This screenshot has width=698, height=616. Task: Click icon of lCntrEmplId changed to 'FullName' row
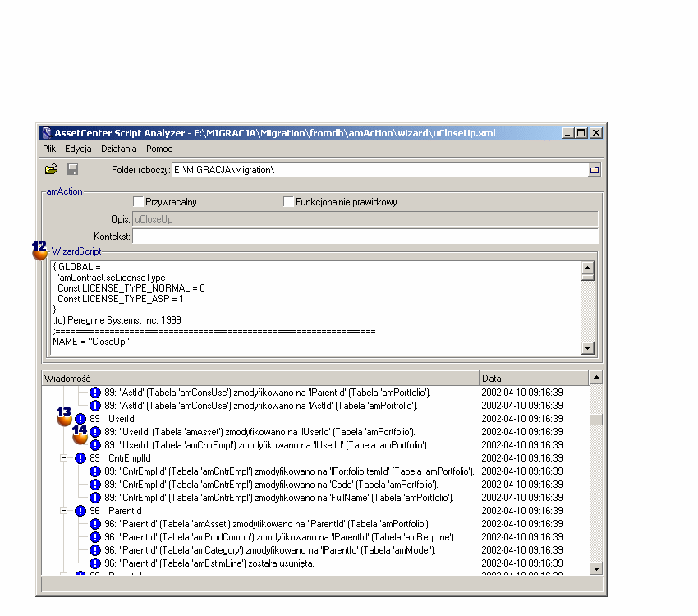pos(95,498)
